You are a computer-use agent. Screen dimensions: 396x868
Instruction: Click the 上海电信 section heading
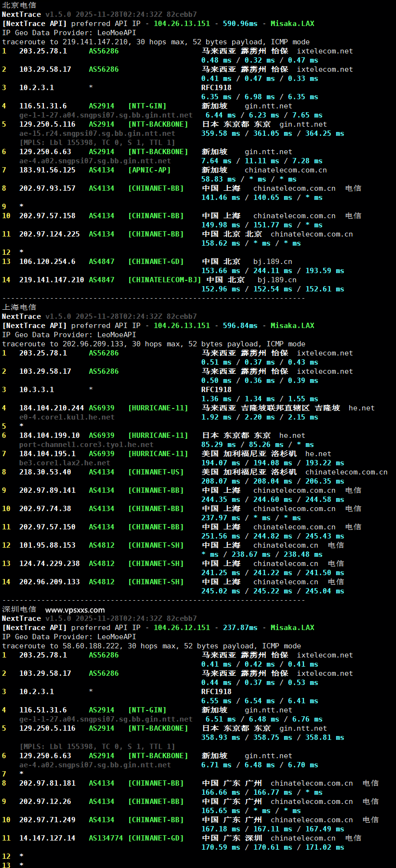click(19, 307)
